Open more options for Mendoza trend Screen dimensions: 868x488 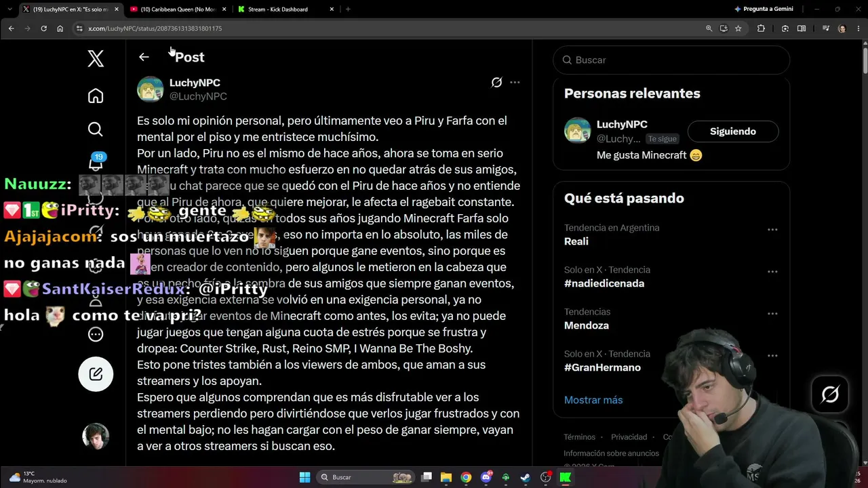coord(772,314)
